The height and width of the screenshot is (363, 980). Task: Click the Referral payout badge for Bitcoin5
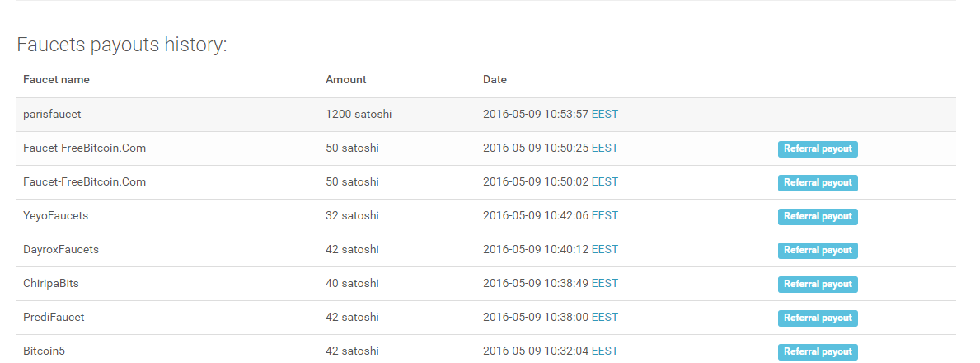click(x=817, y=351)
